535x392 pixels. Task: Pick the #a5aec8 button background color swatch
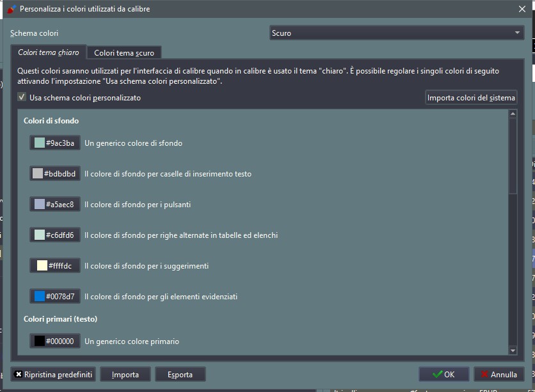[x=55, y=204]
